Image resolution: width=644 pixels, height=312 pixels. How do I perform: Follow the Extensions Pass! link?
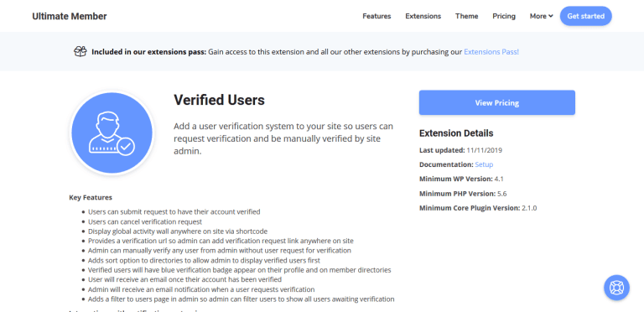click(491, 52)
